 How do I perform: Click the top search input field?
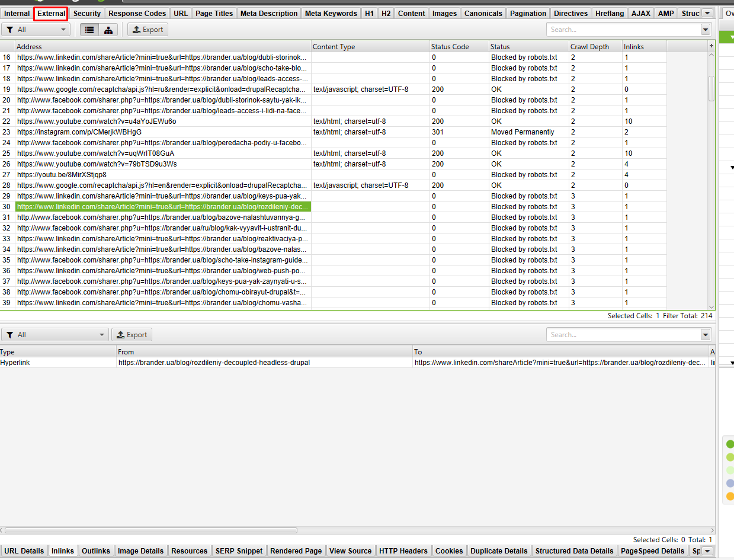click(x=623, y=30)
